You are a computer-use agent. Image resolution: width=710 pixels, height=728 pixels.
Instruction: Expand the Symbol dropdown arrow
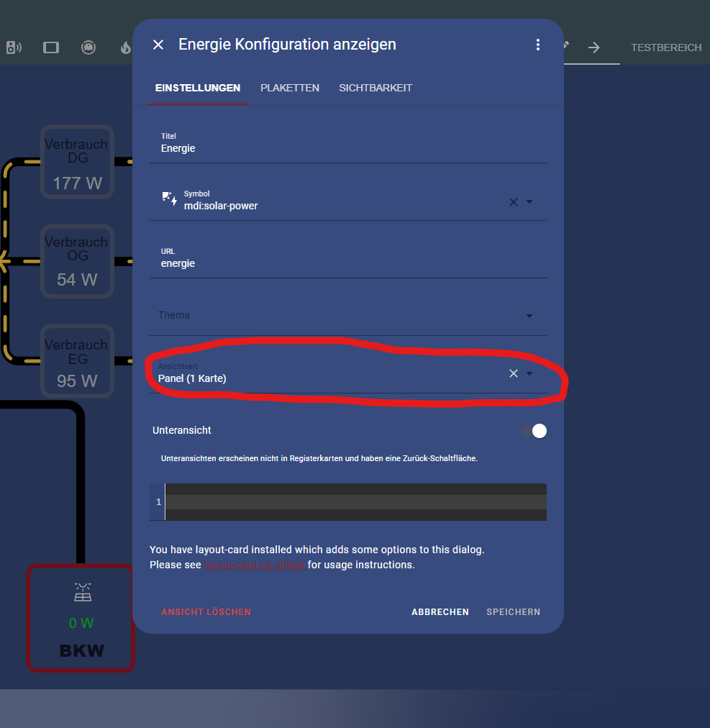click(x=529, y=202)
